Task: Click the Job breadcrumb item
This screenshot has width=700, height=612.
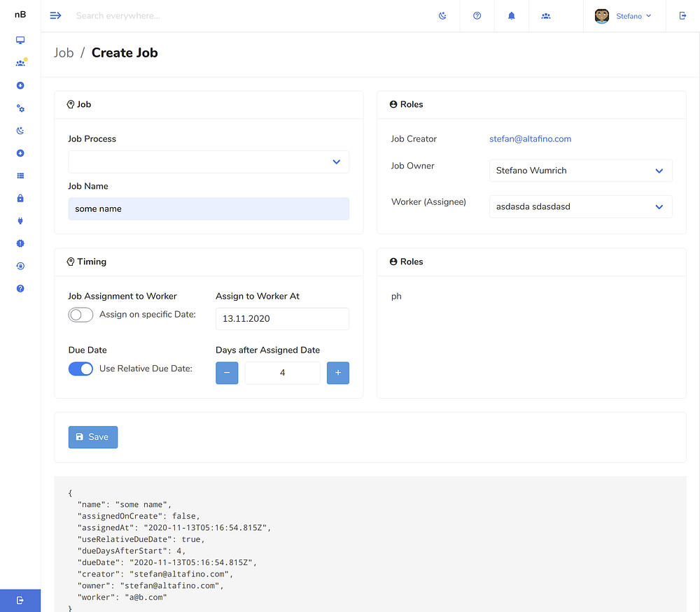Action: point(64,53)
